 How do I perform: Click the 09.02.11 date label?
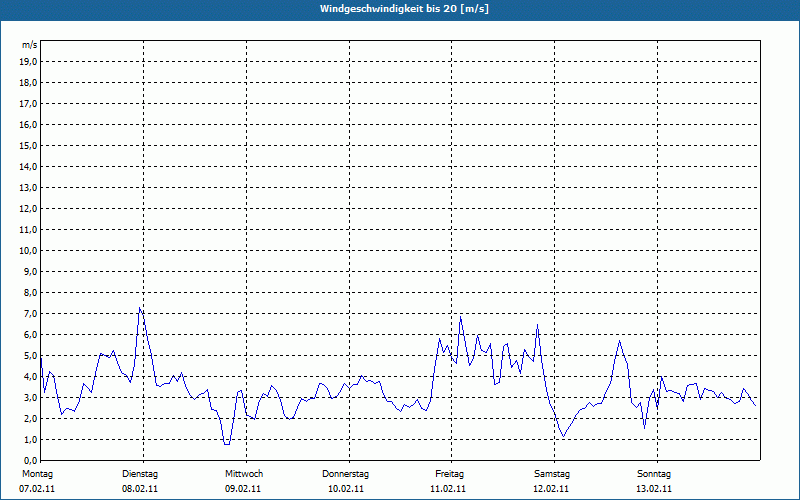click(243, 489)
